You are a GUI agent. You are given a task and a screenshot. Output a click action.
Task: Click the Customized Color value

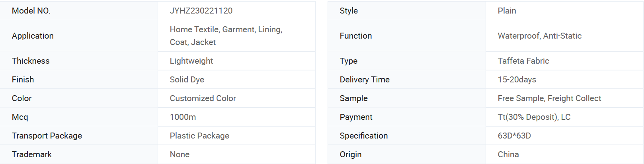pos(203,98)
